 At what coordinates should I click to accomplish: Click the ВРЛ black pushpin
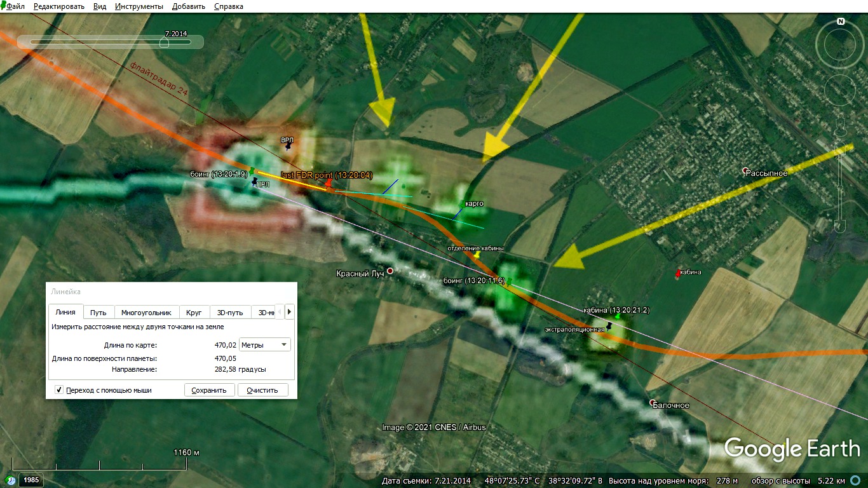[288, 146]
